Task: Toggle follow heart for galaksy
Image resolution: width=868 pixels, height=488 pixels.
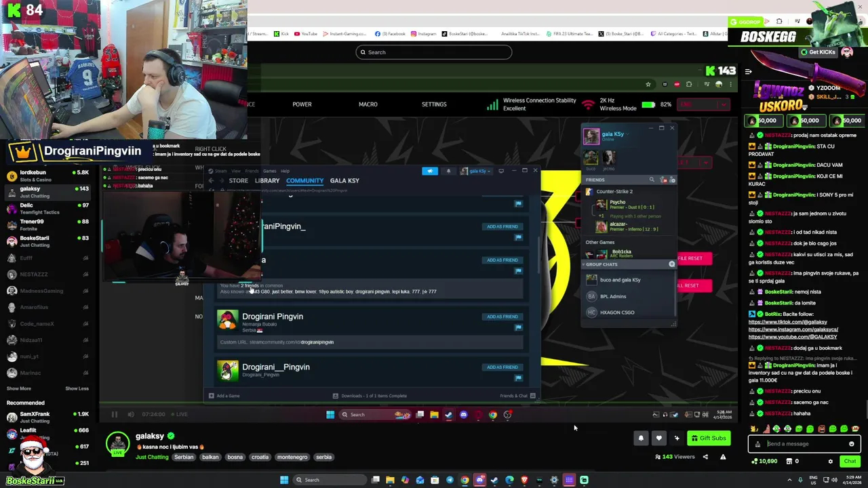Action: pos(658,439)
